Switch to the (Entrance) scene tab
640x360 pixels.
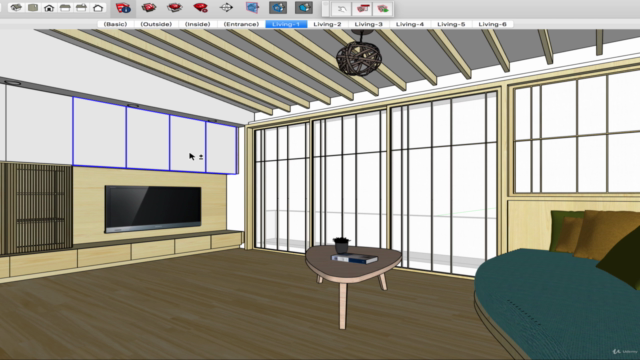(241, 24)
